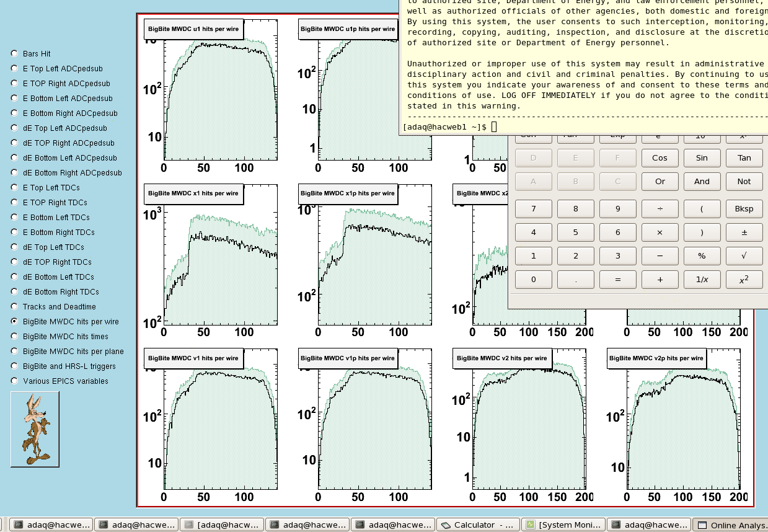Select Various EPICS variables option
Image resolution: width=768 pixels, height=532 pixels.
pyautogui.click(x=14, y=381)
